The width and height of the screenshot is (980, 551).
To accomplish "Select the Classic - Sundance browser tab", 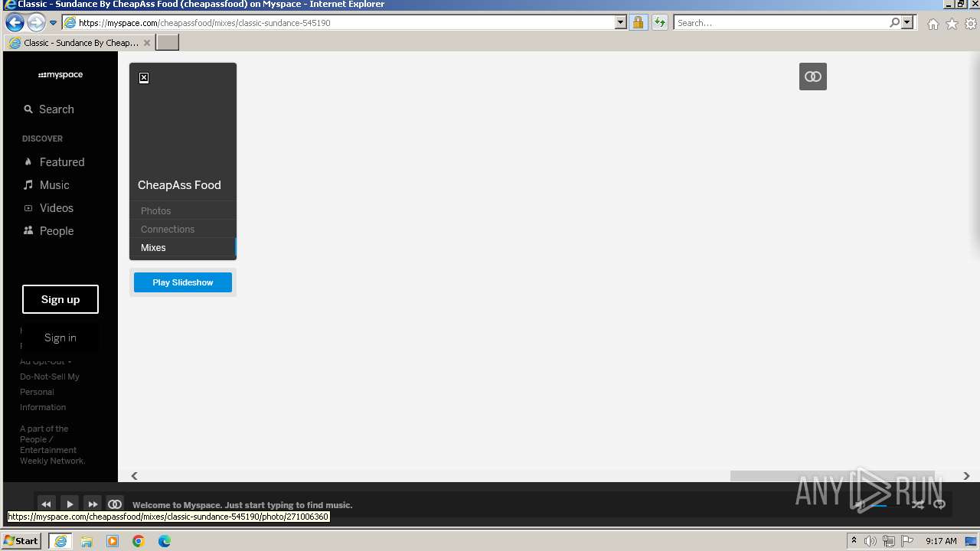I will pos(80,43).
